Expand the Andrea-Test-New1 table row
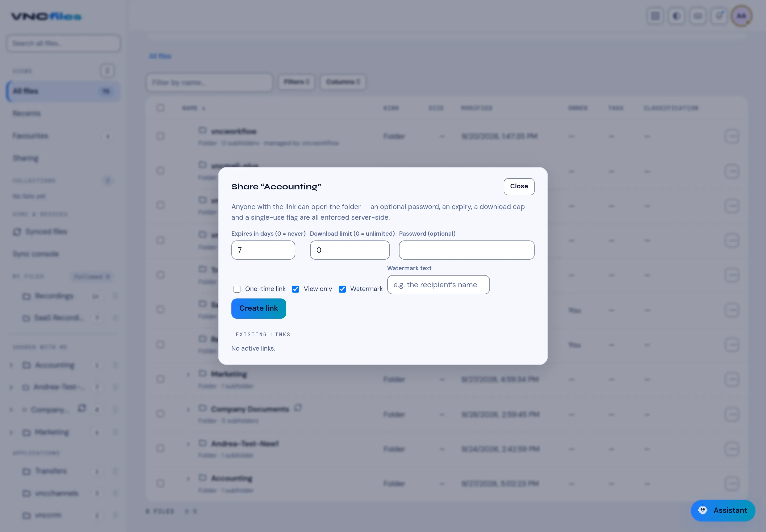Viewport: 766px width, 532px height. click(188, 444)
